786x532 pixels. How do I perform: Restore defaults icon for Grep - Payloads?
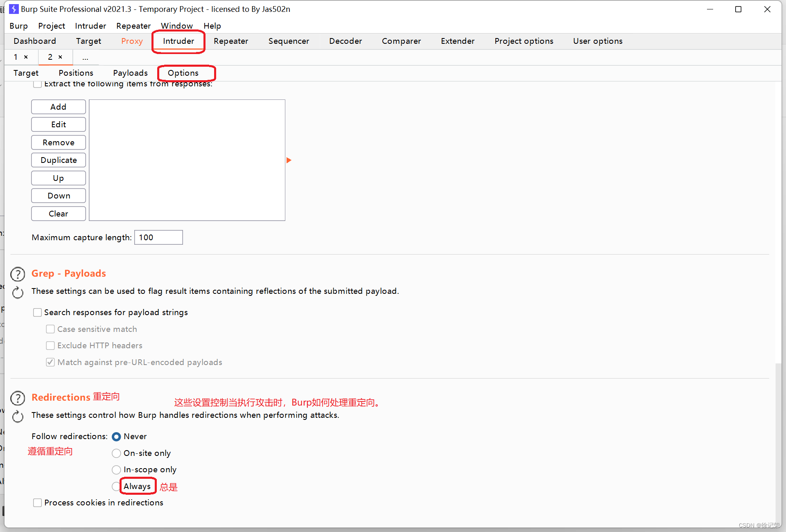coord(18,292)
